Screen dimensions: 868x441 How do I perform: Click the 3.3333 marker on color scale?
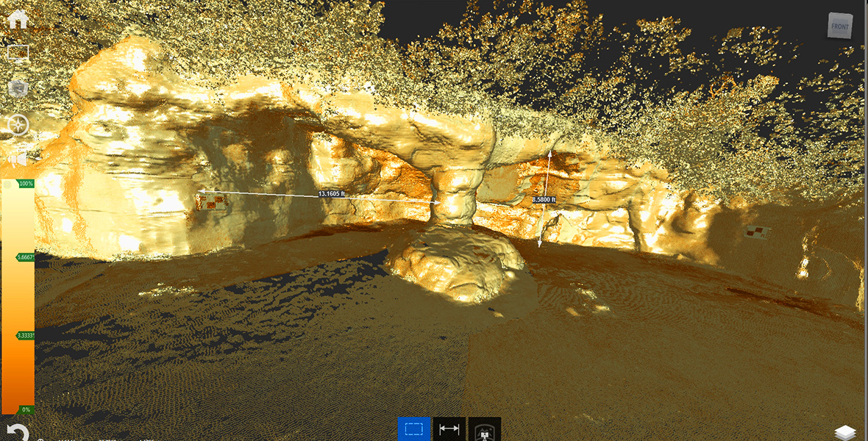pyautogui.click(x=26, y=335)
